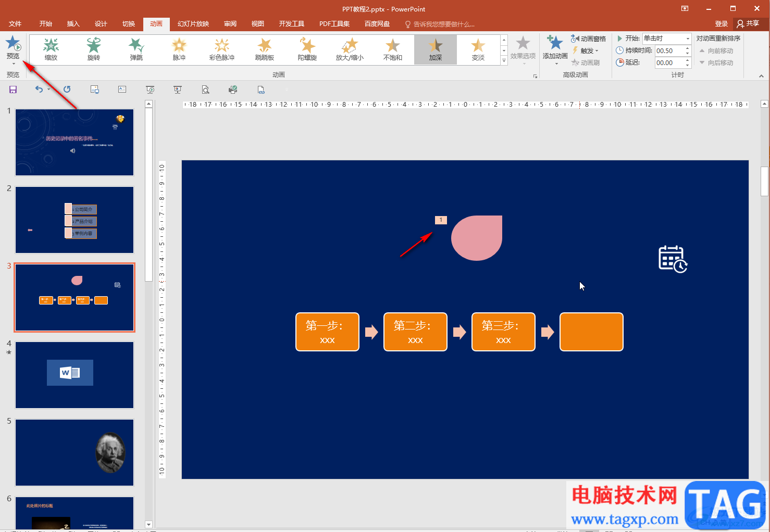Select slide 2 thumbnail
The height and width of the screenshot is (532, 770).
[74, 220]
